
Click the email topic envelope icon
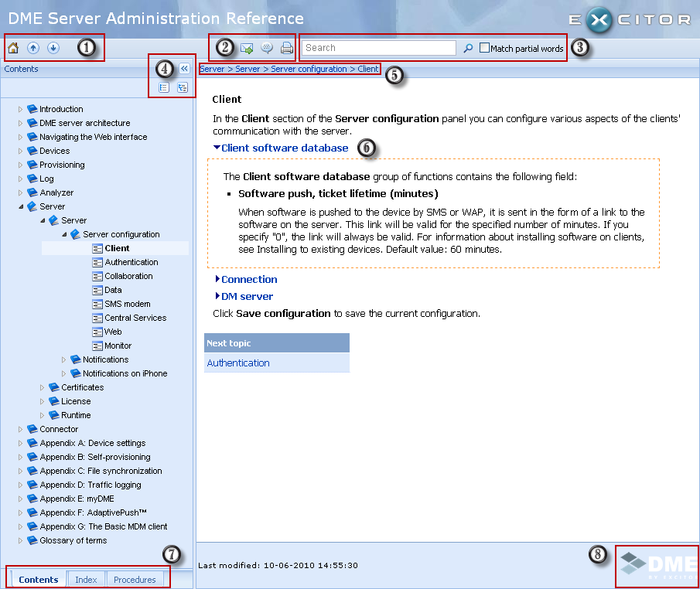tap(247, 49)
